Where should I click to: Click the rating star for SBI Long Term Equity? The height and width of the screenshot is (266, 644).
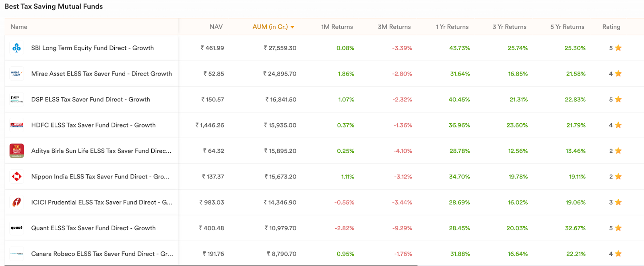[618, 48]
